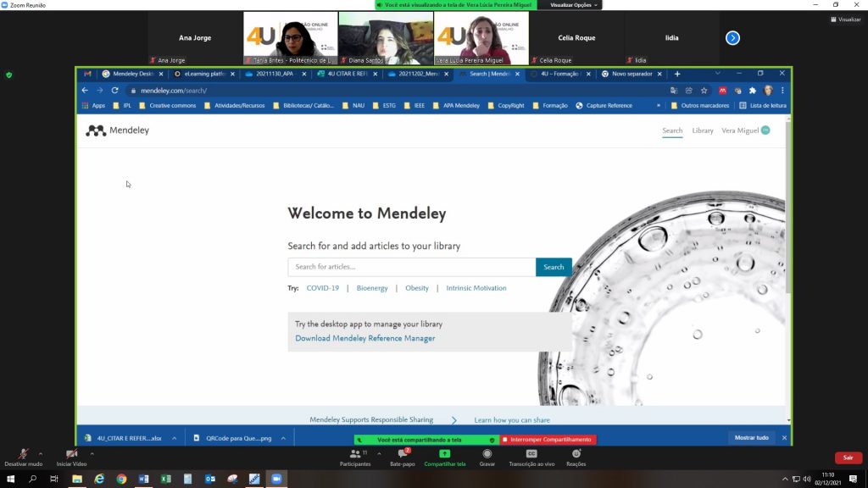Try the Obesity suggested search

tap(417, 288)
